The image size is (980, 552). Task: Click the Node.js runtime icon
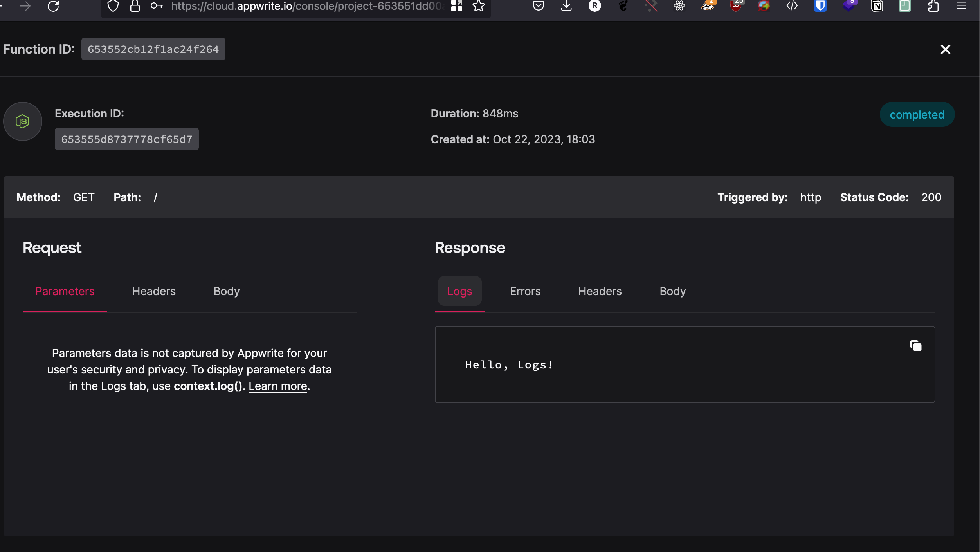(x=23, y=121)
